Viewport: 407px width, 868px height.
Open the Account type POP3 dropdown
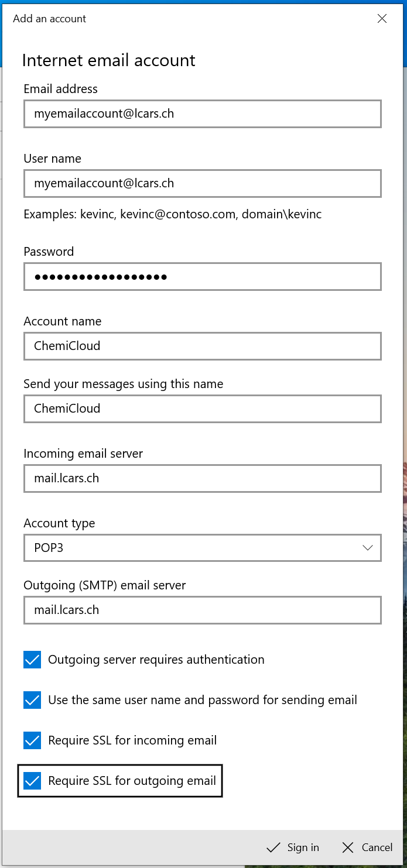pyautogui.click(x=202, y=548)
